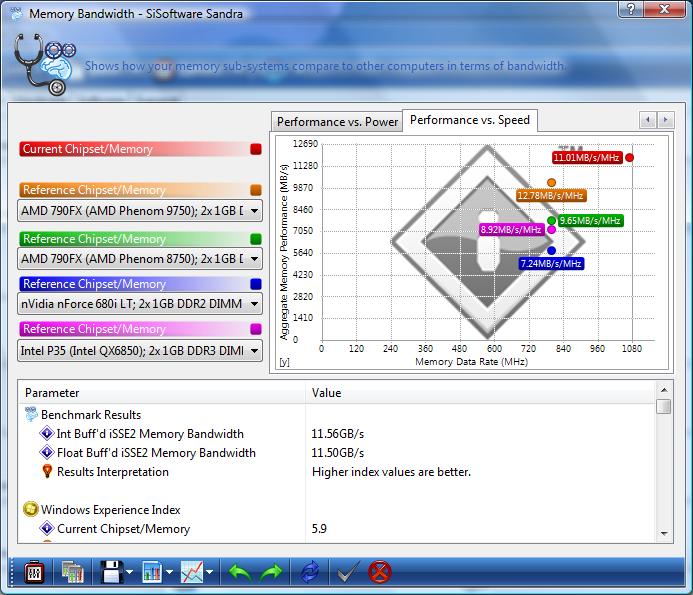Screen dimensions: 693x595
Task: Click the copy results documents icon
Action: coord(72,573)
